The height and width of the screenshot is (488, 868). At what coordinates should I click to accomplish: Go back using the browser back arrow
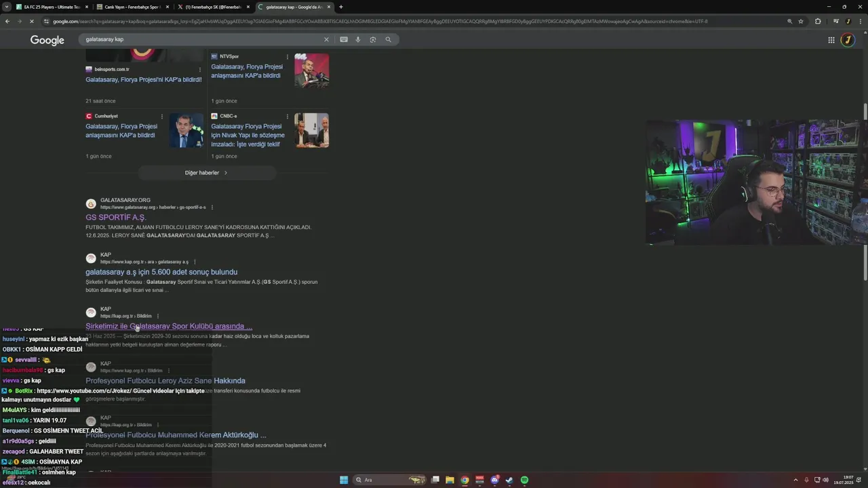[7, 21]
